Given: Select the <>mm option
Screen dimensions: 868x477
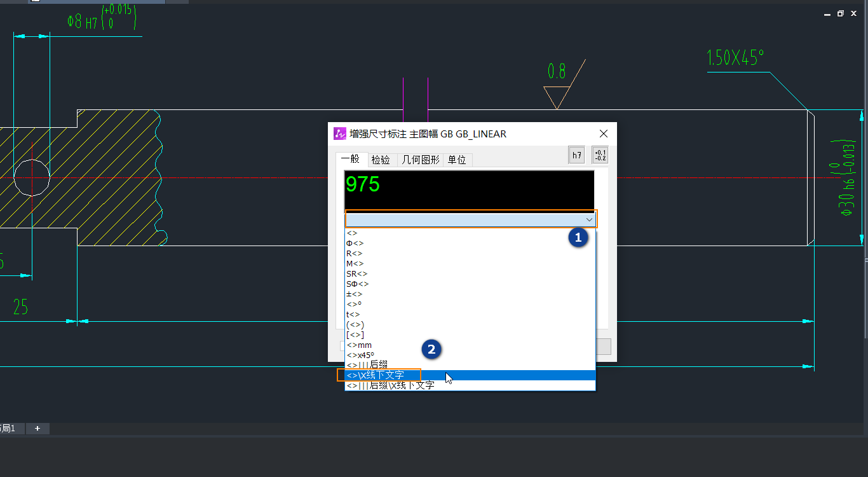Looking at the screenshot, I should [470, 345].
